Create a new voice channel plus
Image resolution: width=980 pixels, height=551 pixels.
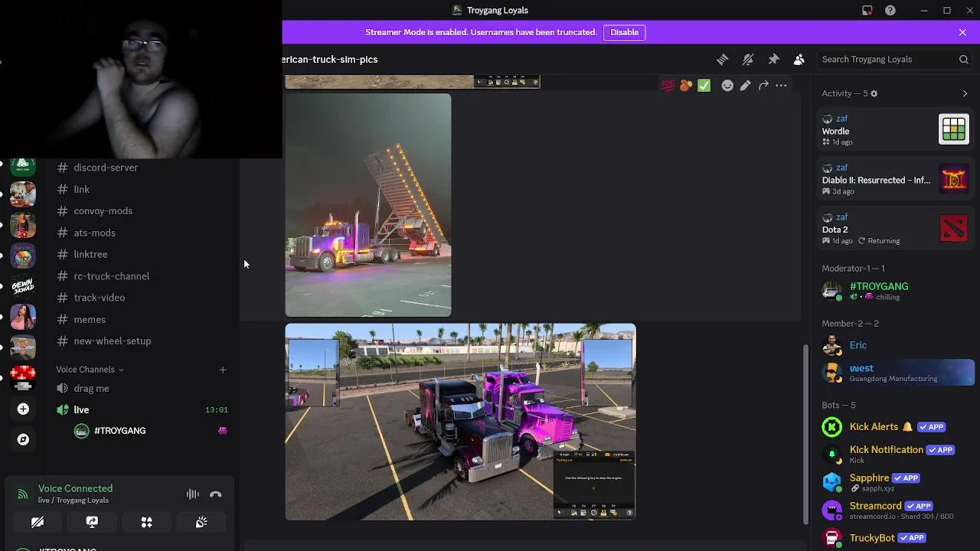pyautogui.click(x=223, y=370)
